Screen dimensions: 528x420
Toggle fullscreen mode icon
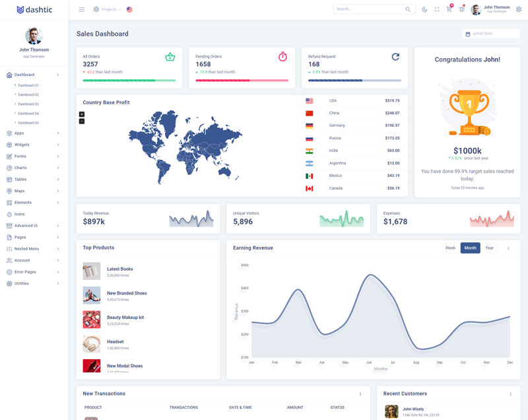click(x=437, y=9)
